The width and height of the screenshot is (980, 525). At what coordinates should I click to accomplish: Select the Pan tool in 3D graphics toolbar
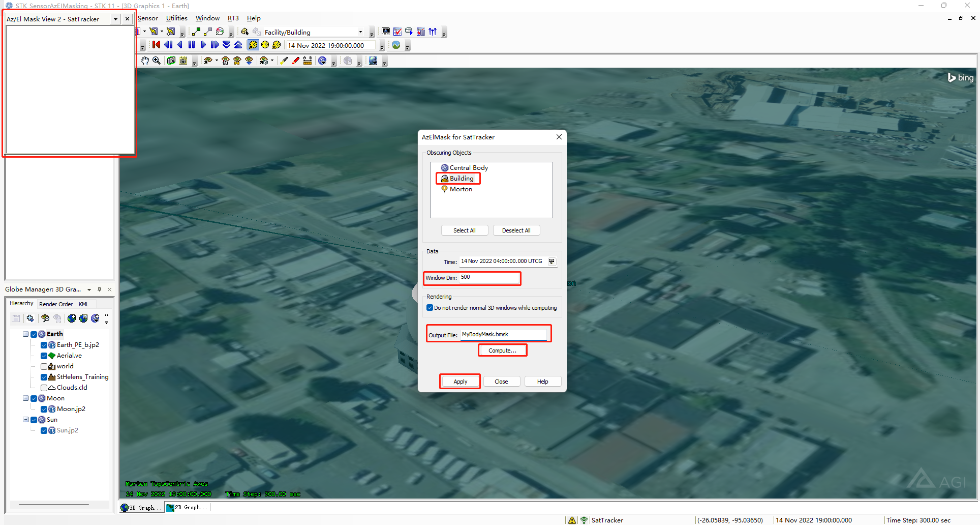(144, 61)
